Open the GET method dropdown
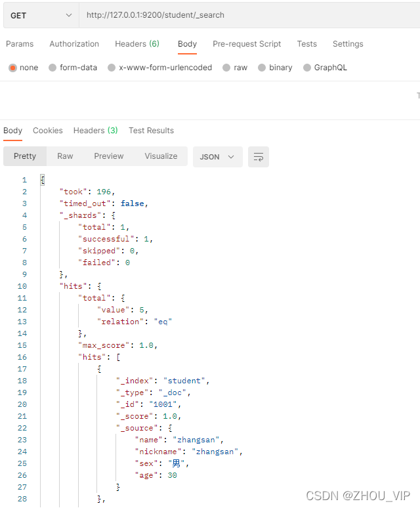This screenshot has width=420, height=508. (x=41, y=15)
